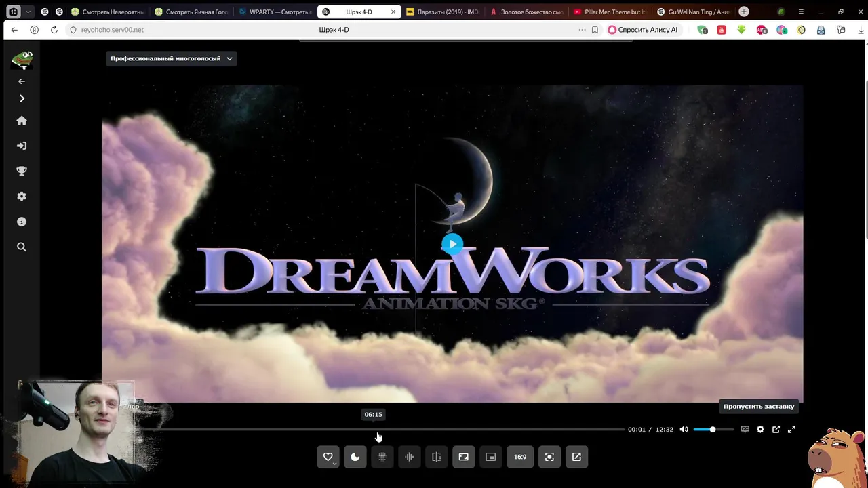Click the fit-to-window player button
The width and height of the screenshot is (868, 488).
(464, 457)
